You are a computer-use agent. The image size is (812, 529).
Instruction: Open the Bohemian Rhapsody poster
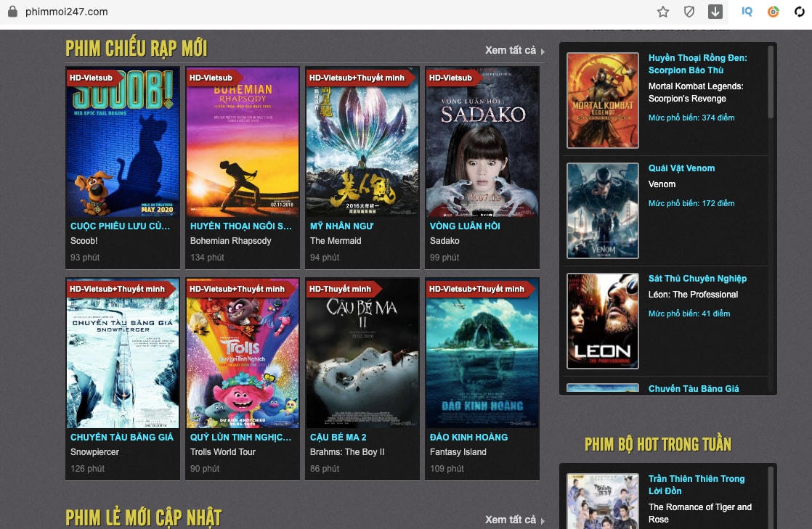coord(243,142)
